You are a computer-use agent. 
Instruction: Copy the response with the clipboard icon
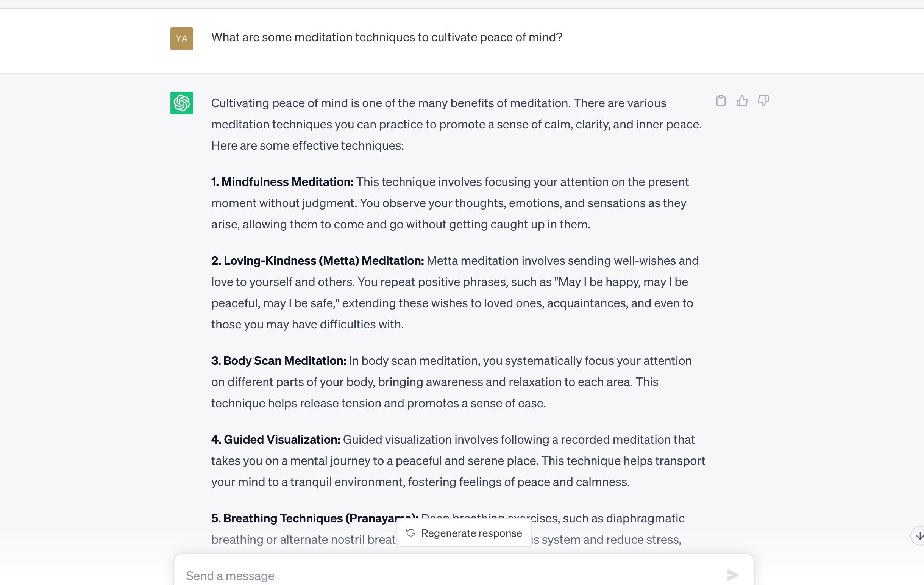coord(721,101)
